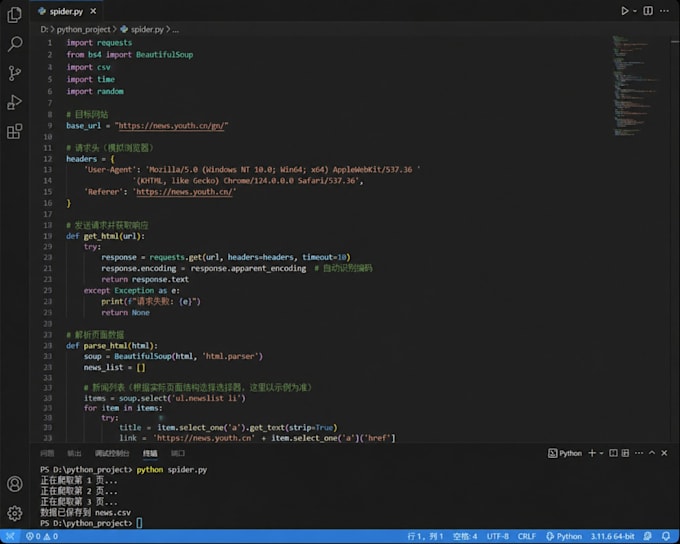The width and height of the screenshot is (680, 544).
Task: Open the panel layout grid icon
Action: pos(625,453)
